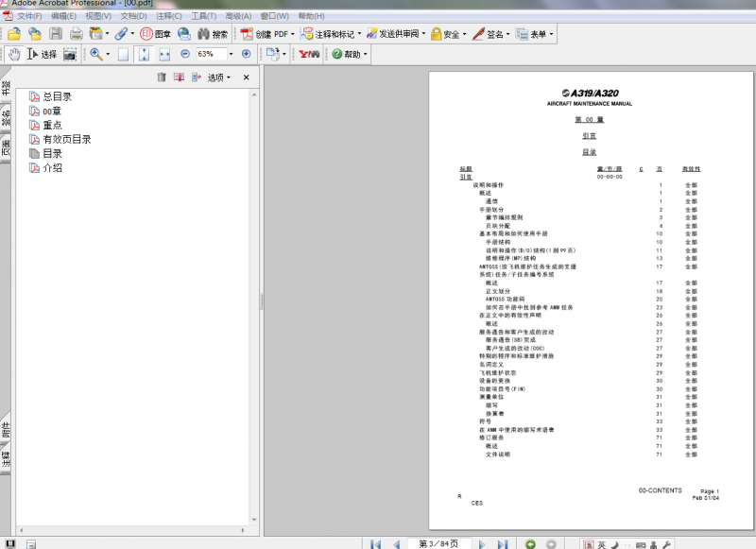Go to first page
Viewport: 756px width, 549px height.
pos(375,544)
